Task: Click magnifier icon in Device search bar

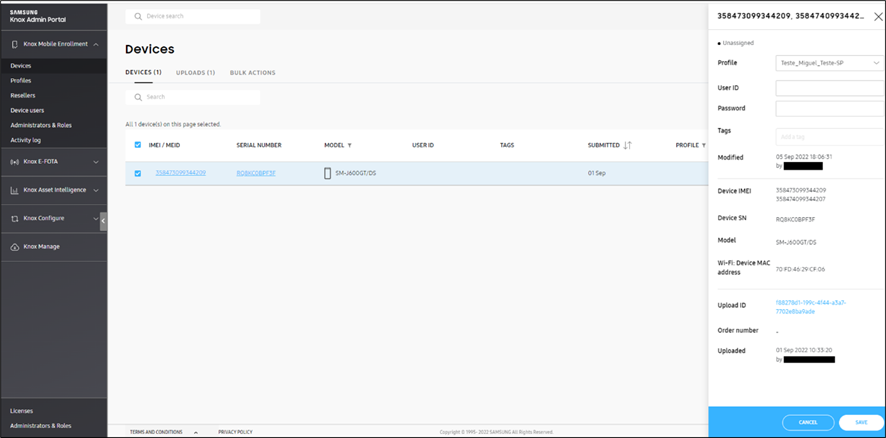Action: [138, 16]
